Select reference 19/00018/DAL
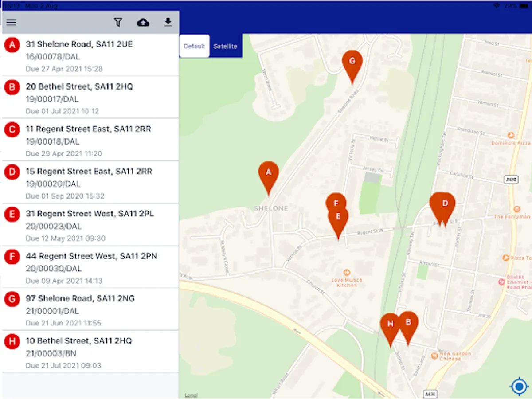 [x=52, y=141]
